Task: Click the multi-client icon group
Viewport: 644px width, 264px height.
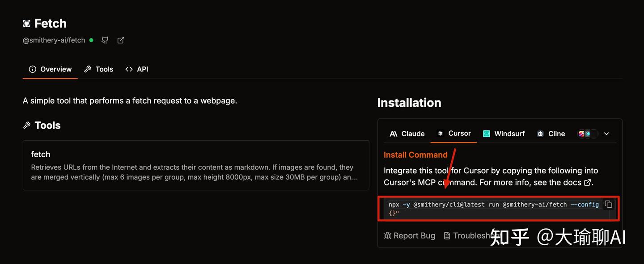Action: pyautogui.click(x=588, y=134)
